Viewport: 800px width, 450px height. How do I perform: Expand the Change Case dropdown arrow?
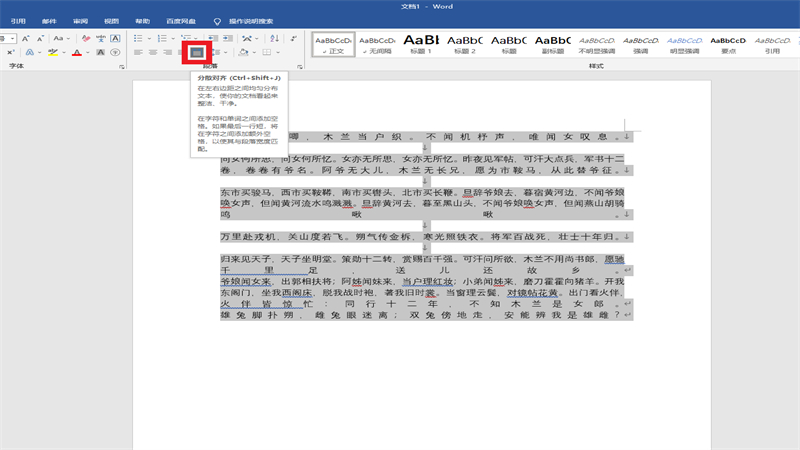[68, 39]
